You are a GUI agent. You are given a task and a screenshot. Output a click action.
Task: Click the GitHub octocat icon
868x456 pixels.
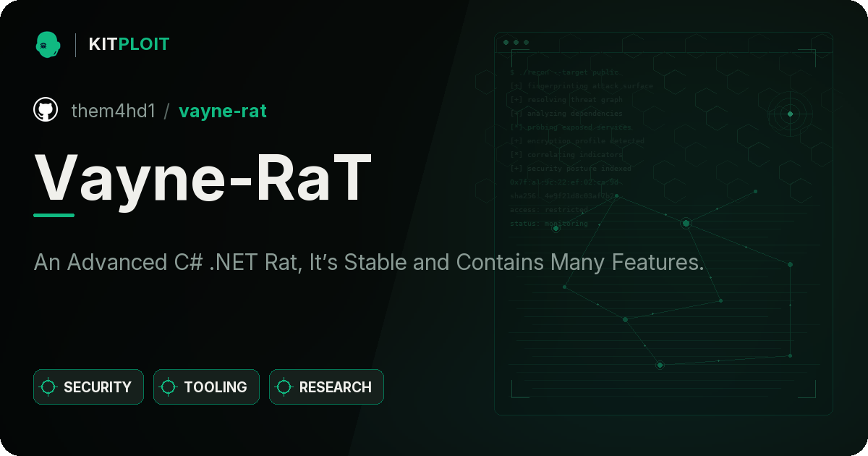coord(46,110)
